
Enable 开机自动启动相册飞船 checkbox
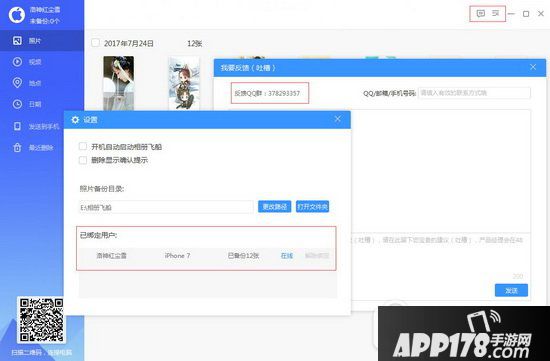[x=83, y=146]
